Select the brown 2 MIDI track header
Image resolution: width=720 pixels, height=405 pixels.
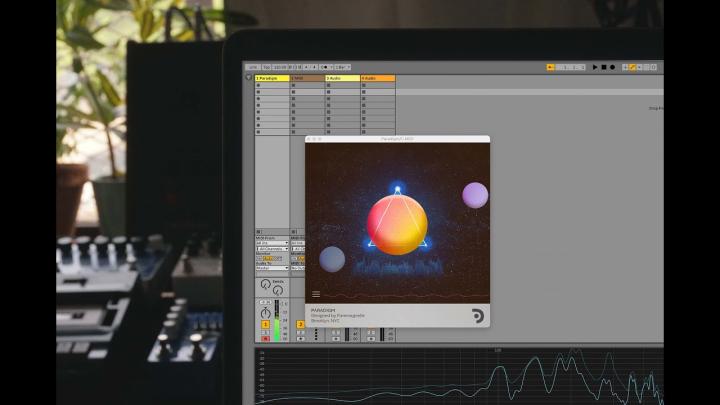coord(307,79)
